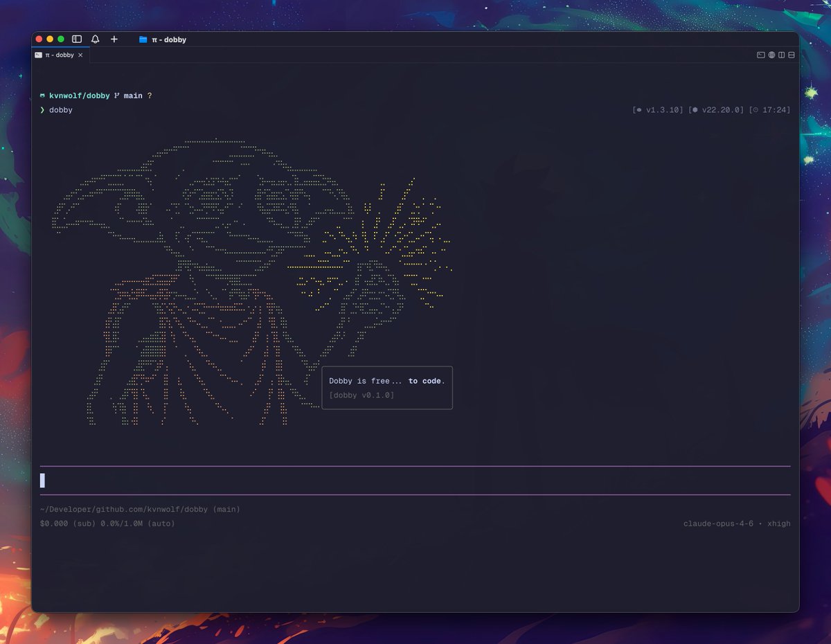Click 'claude-opus-4-6 · xhigh' model label
Image resolution: width=831 pixels, height=644 pixels.
[x=737, y=524]
